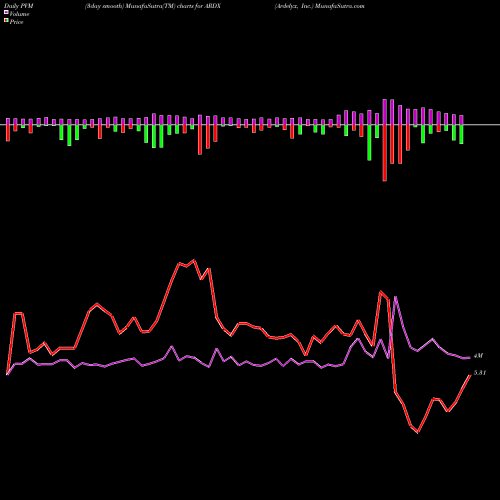Click the '4M' volume end label
500x500 pixels.
[x=478, y=356]
